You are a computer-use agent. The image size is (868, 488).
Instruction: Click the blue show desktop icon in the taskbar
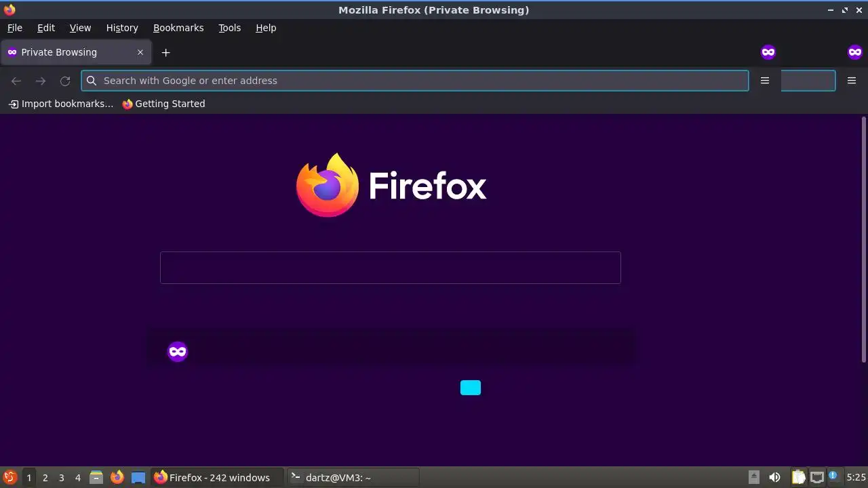pyautogui.click(x=138, y=477)
